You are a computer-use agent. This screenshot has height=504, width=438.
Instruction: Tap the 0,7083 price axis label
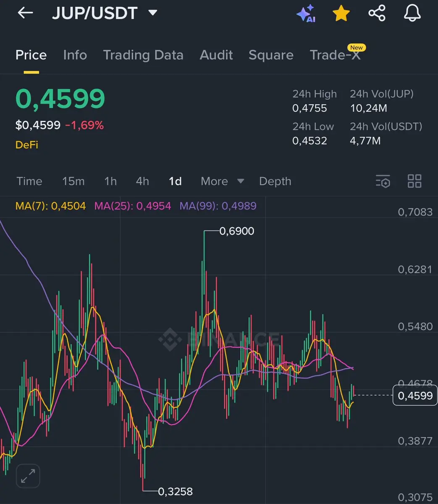click(415, 212)
